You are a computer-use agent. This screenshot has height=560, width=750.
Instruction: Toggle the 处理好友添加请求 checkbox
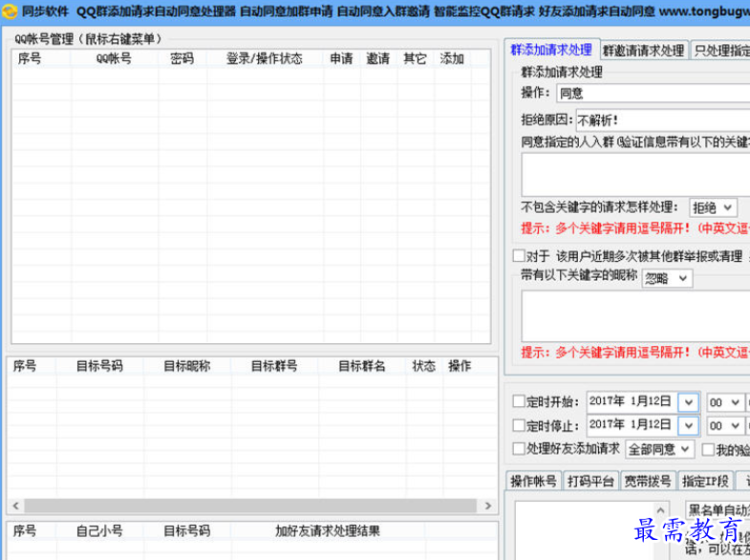click(519, 448)
